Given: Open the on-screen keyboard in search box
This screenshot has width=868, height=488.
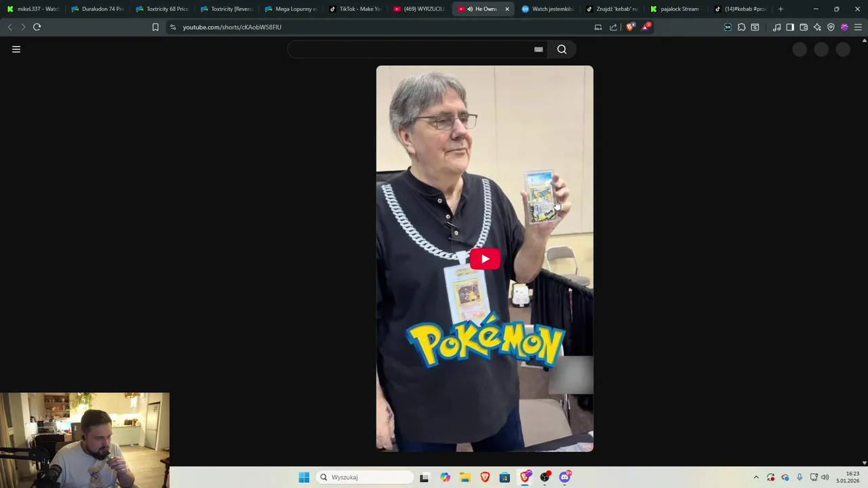Looking at the screenshot, I should pyautogui.click(x=538, y=49).
